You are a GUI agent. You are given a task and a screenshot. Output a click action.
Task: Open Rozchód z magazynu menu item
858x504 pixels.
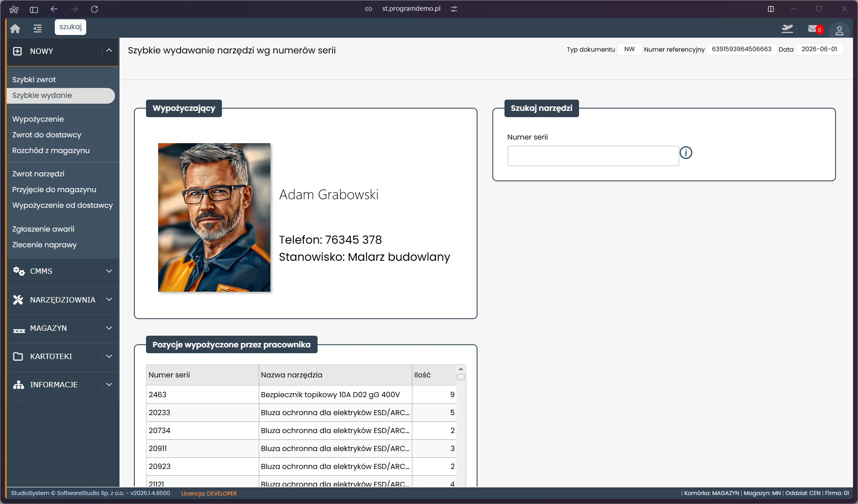pyautogui.click(x=51, y=150)
